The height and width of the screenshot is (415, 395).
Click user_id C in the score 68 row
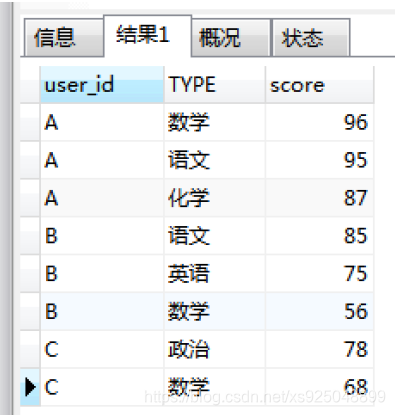pos(102,387)
